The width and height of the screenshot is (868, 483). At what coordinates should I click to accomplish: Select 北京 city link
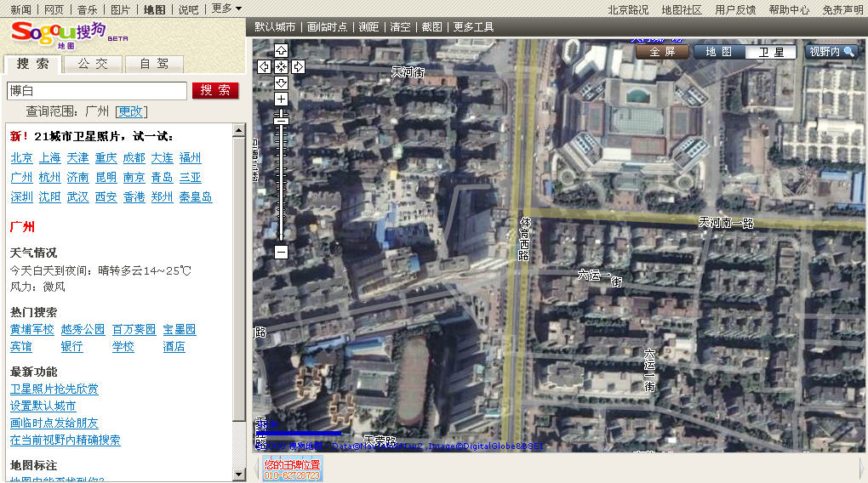21,157
